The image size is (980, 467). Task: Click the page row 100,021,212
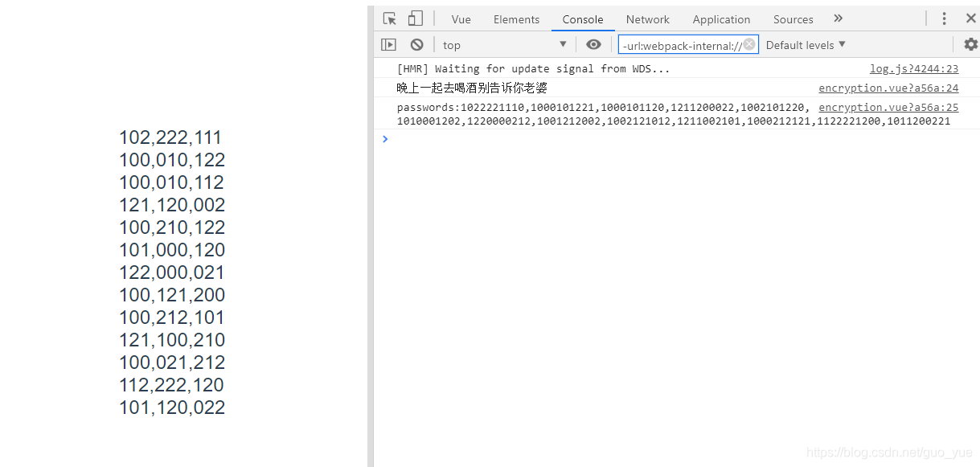click(x=172, y=363)
